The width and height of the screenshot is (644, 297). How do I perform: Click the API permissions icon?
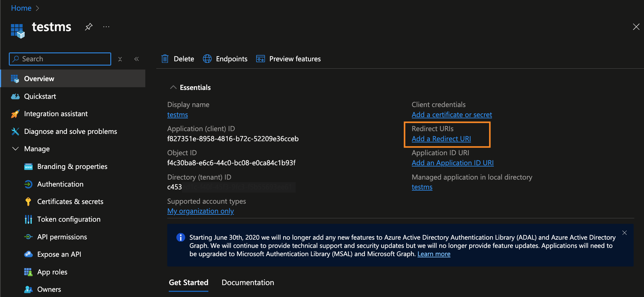coord(28,237)
